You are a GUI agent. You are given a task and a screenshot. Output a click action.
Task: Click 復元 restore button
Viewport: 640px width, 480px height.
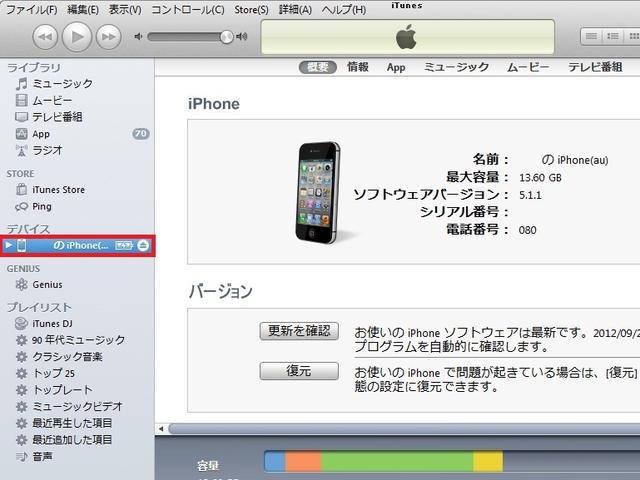[299, 371]
